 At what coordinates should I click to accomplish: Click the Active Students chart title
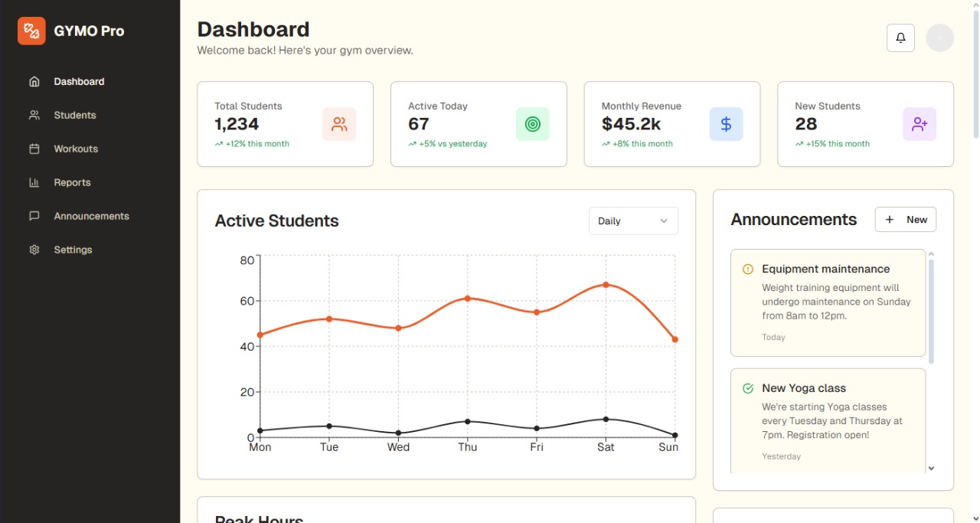276,221
